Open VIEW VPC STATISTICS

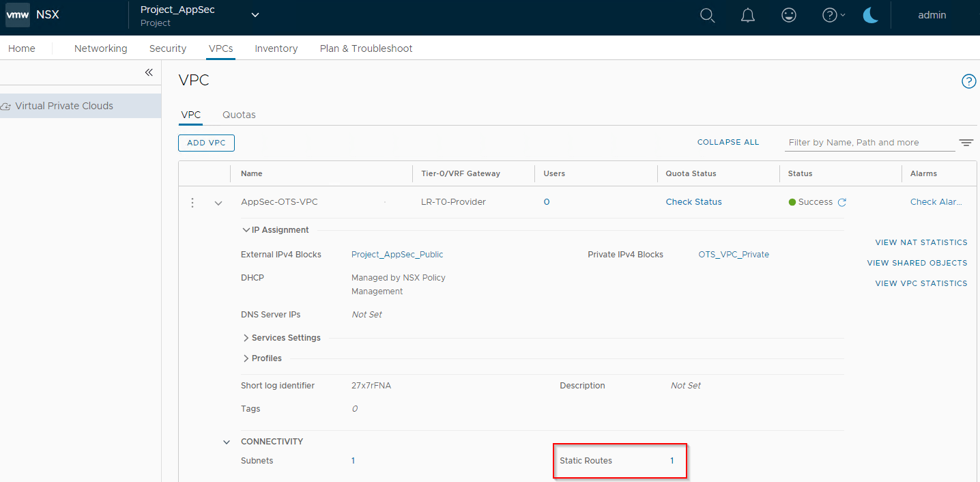(921, 283)
